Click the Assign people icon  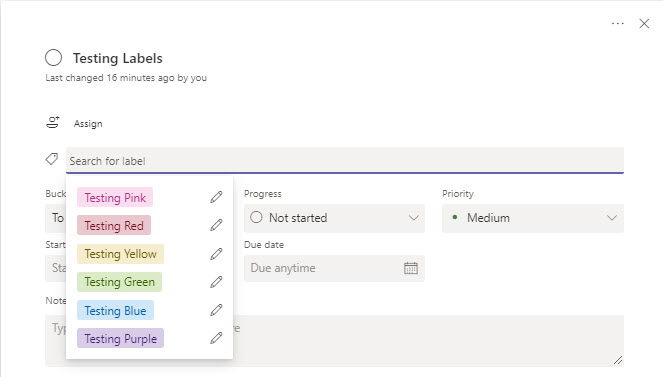52,123
